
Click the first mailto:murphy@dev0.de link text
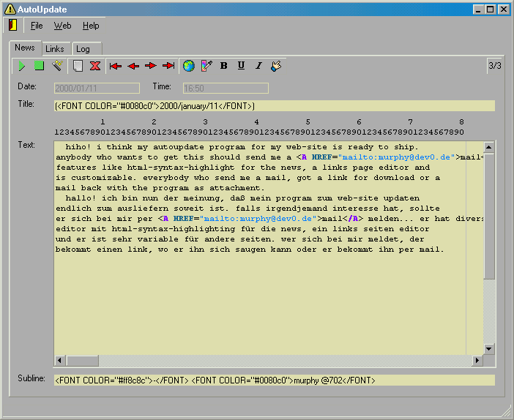[396, 157]
